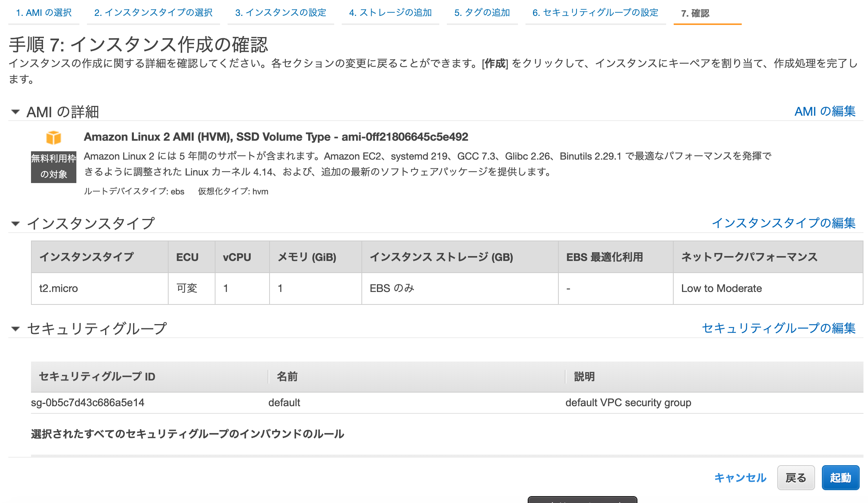Click the ルートデバイスタイプ: ebs text
This screenshot has width=868, height=503.
tap(134, 191)
